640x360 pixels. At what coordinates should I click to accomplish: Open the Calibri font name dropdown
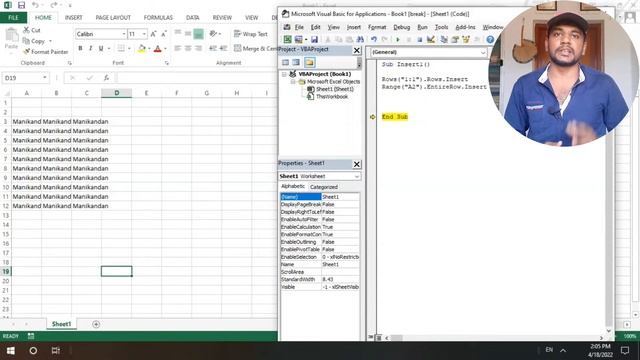pos(124,34)
